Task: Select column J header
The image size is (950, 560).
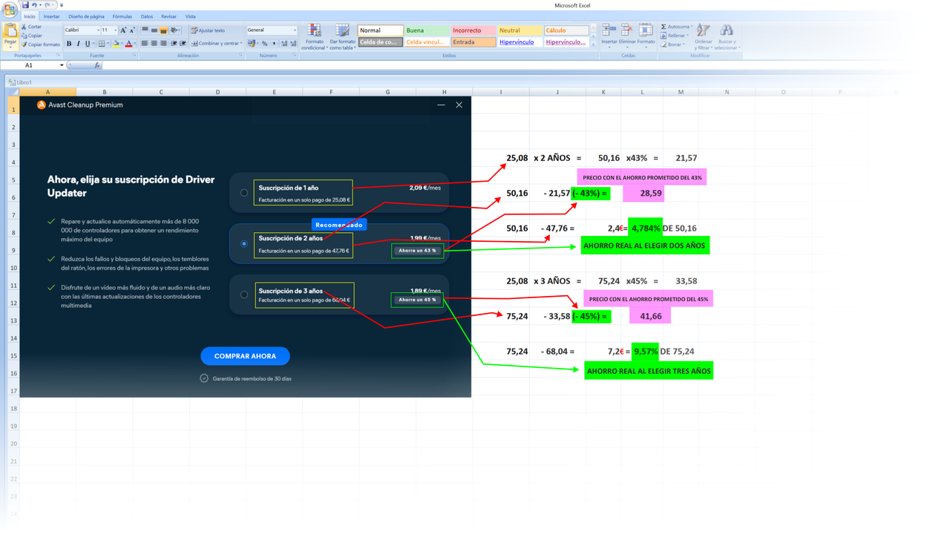Action: pyautogui.click(x=557, y=92)
